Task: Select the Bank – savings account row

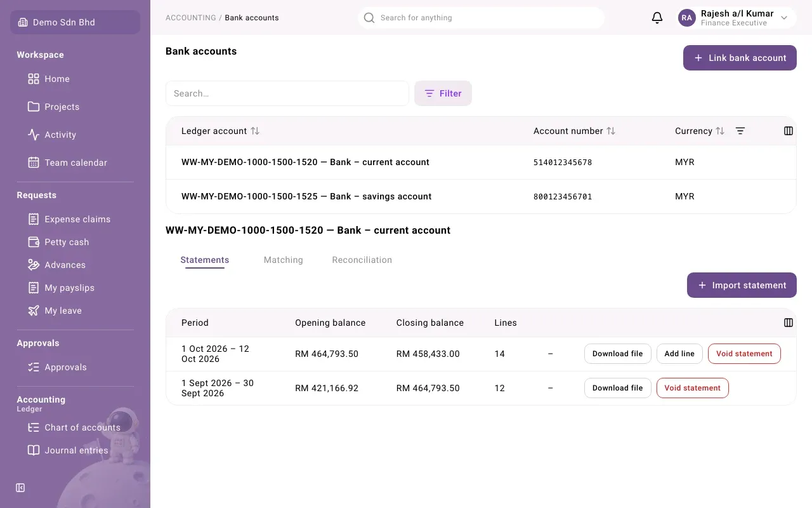Action: click(481, 196)
